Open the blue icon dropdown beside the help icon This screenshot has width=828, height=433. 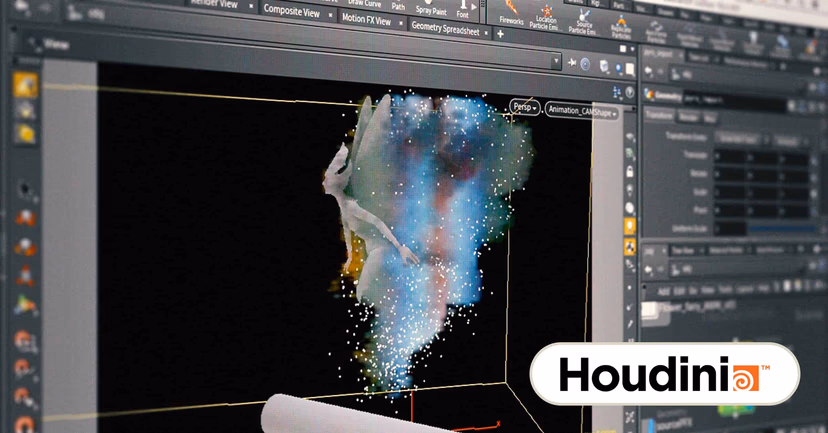pos(617,92)
